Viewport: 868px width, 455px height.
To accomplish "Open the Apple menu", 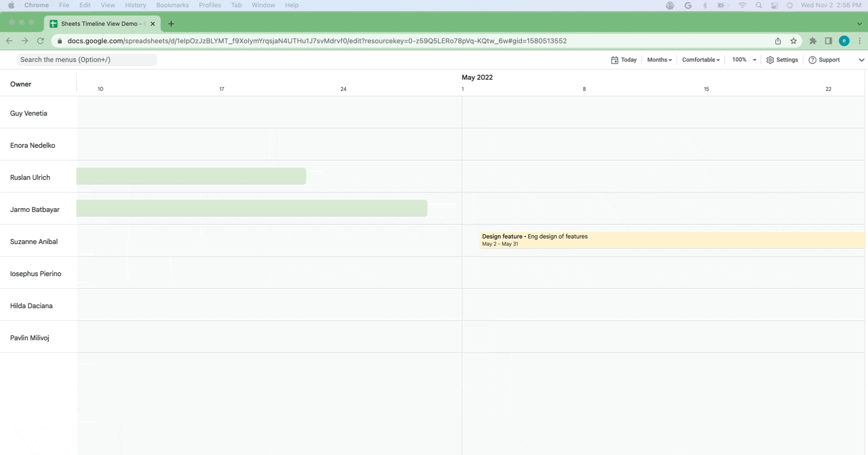I will pyautogui.click(x=11, y=5).
